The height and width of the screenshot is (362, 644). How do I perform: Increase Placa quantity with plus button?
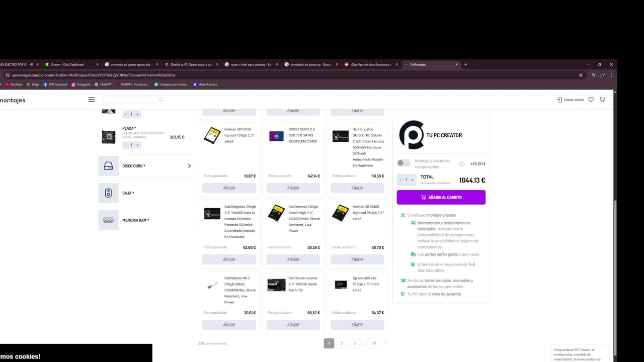(x=137, y=145)
